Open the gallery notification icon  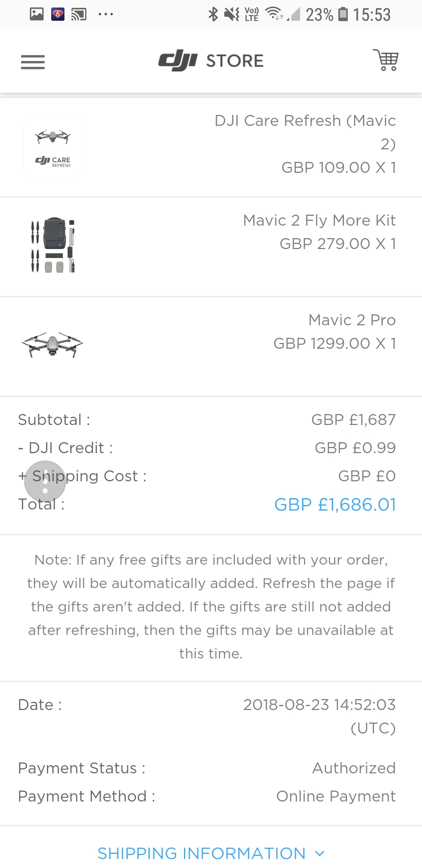[x=37, y=14]
